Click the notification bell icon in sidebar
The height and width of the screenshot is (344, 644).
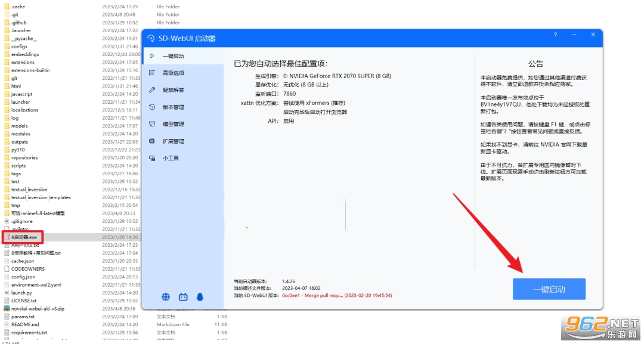[x=200, y=297]
